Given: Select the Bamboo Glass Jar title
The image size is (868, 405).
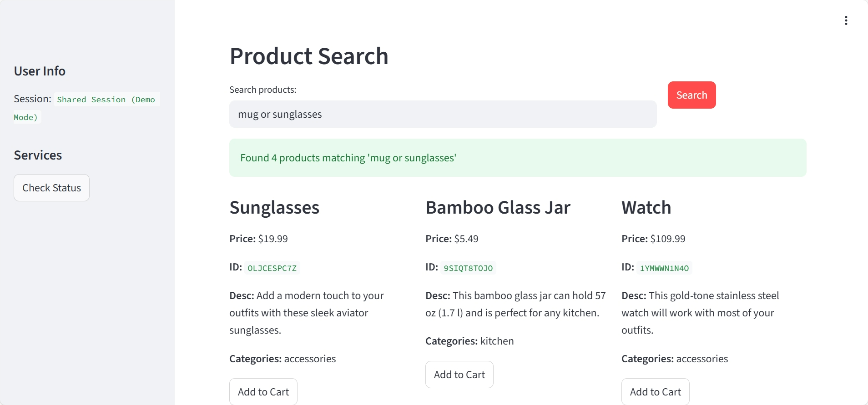Looking at the screenshot, I should tap(498, 208).
